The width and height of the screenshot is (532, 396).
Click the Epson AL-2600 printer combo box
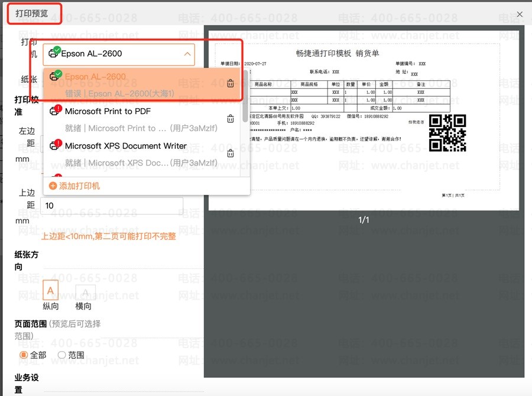[118, 54]
